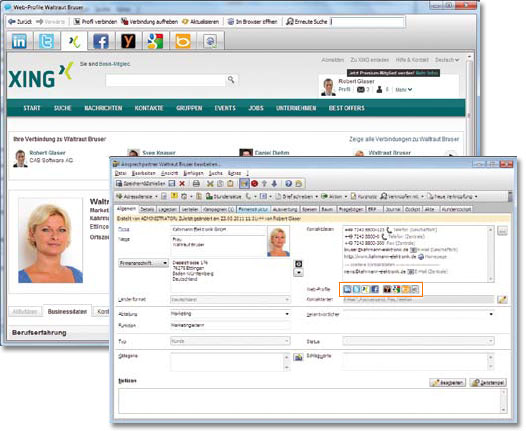
Task: Expand the Deutsch language dropdown on XING
Action: click(x=447, y=60)
